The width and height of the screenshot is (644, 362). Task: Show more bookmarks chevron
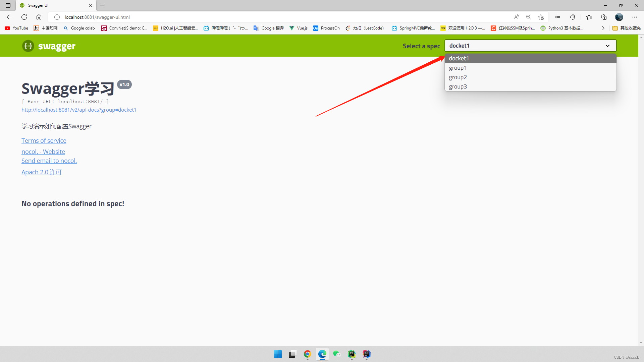coord(603,28)
